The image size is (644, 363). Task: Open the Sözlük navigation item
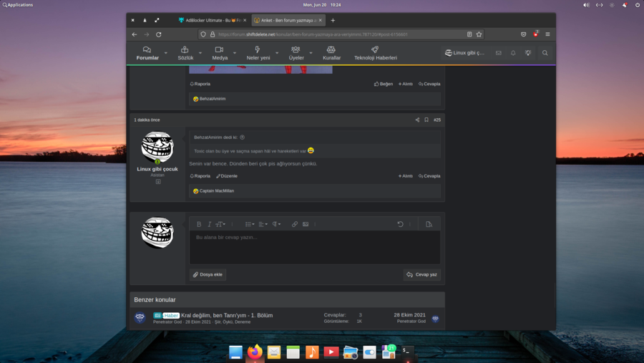point(185,54)
